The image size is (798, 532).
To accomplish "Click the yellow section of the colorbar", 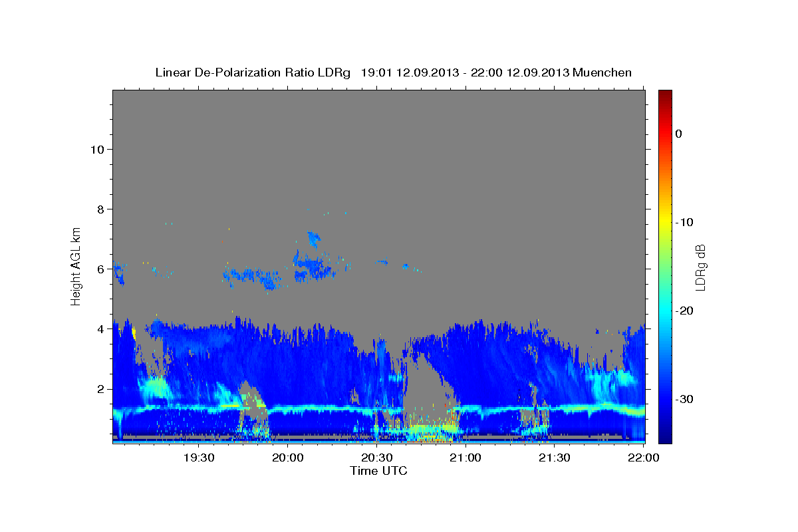I will tap(665, 222).
